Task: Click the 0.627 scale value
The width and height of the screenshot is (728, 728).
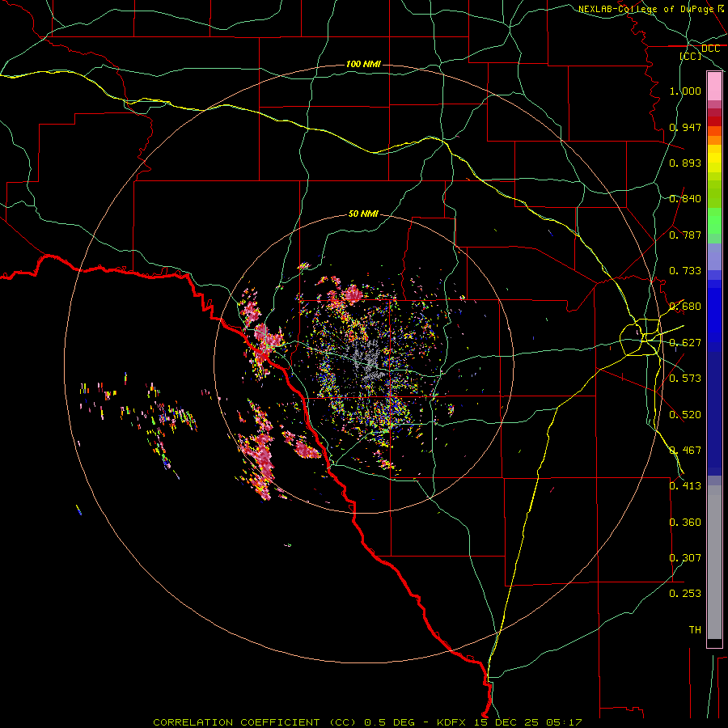Action: [685, 343]
